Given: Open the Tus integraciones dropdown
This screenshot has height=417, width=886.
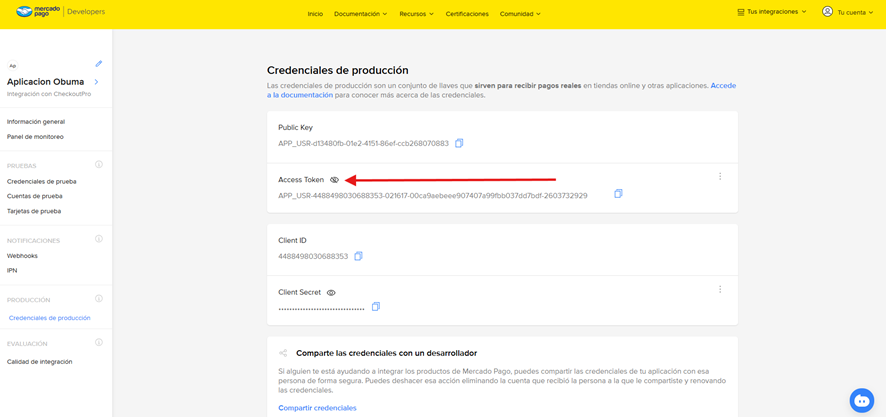Looking at the screenshot, I should 771,12.
